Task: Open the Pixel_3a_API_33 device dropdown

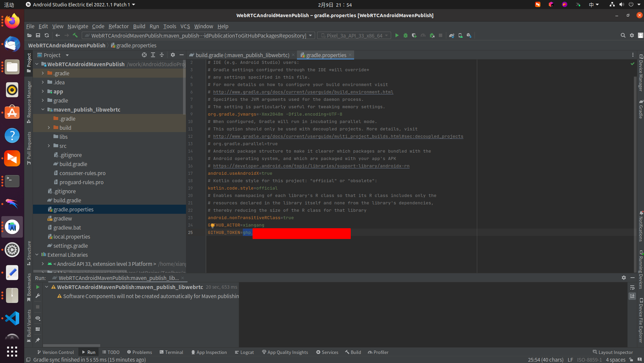Action: [354, 36]
